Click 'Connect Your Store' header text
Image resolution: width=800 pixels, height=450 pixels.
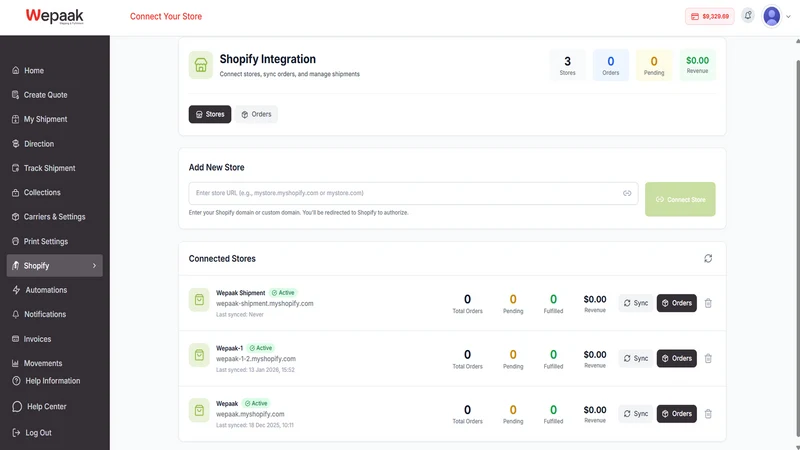[166, 16]
